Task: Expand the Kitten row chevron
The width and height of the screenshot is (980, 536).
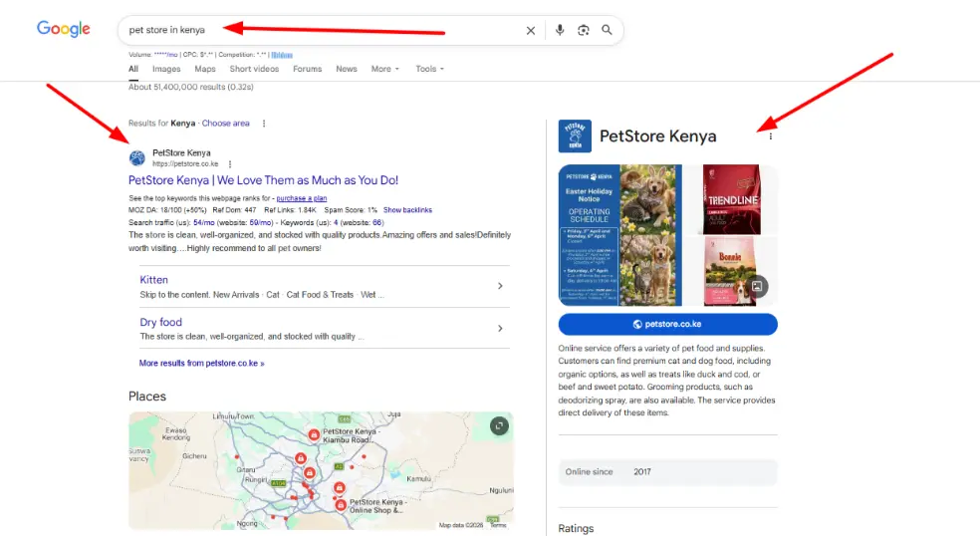Action: click(x=500, y=286)
